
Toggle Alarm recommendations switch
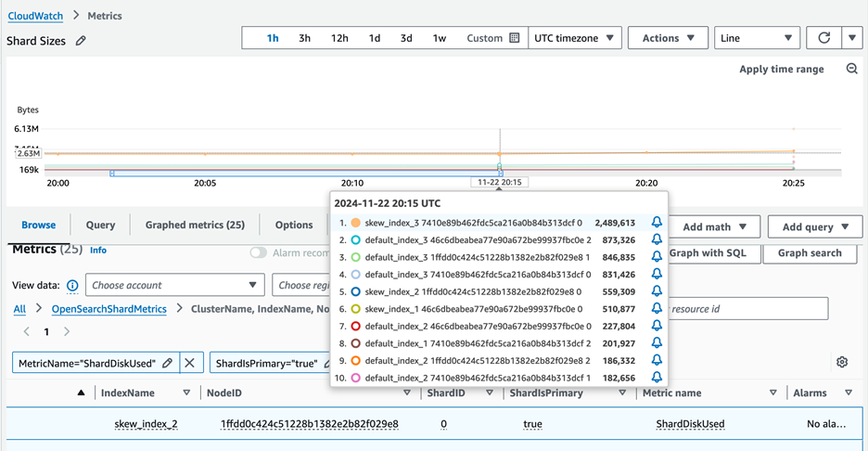point(258,252)
